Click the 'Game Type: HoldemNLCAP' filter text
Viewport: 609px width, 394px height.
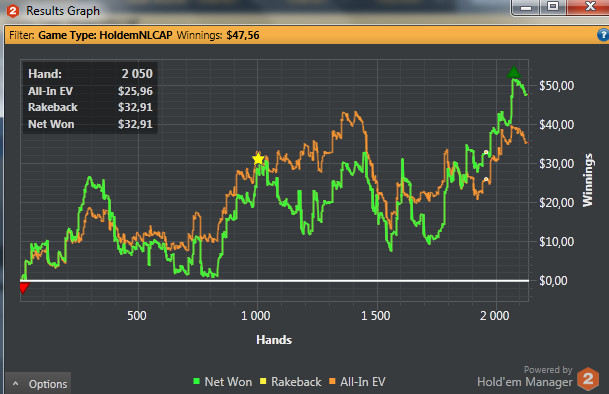pyautogui.click(x=105, y=35)
